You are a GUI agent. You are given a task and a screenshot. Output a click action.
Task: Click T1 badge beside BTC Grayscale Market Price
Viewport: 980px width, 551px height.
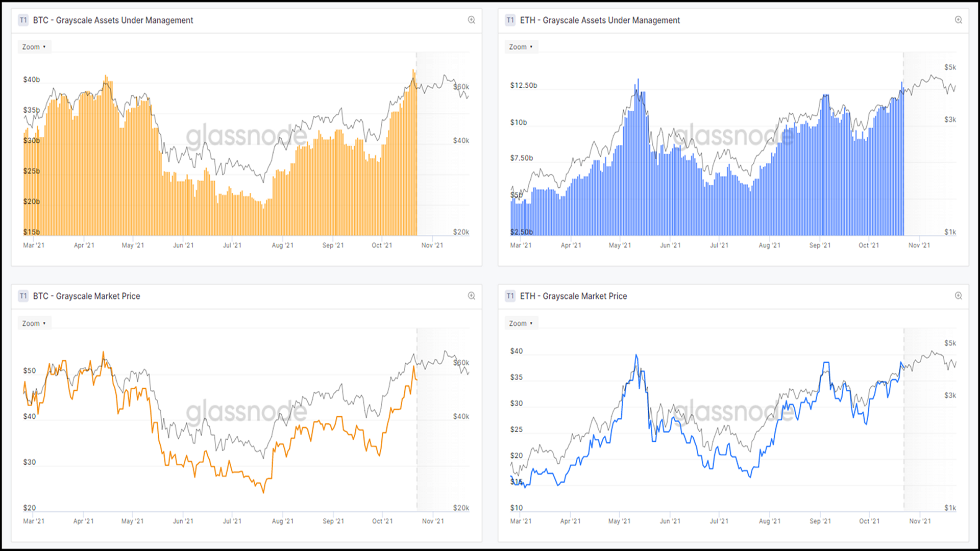point(23,296)
